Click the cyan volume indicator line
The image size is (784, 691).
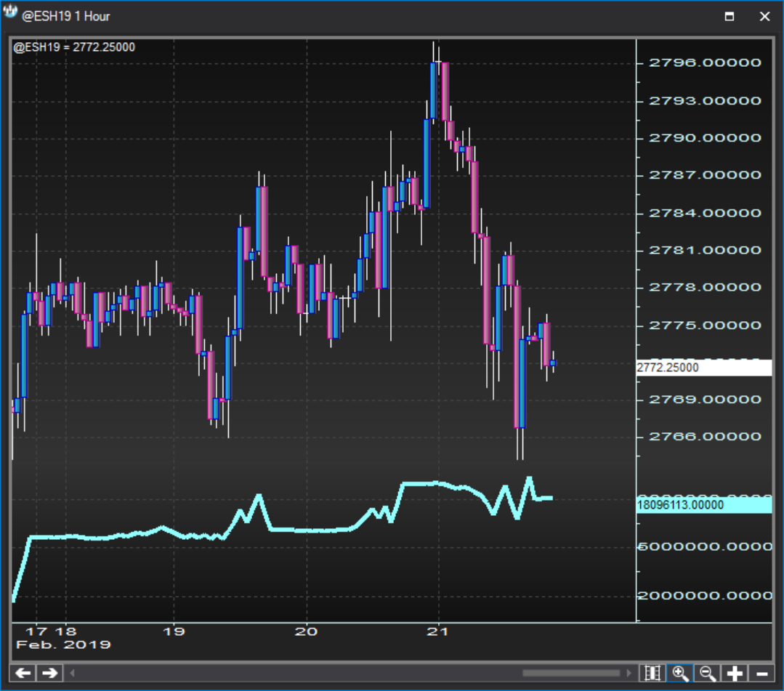click(x=310, y=530)
